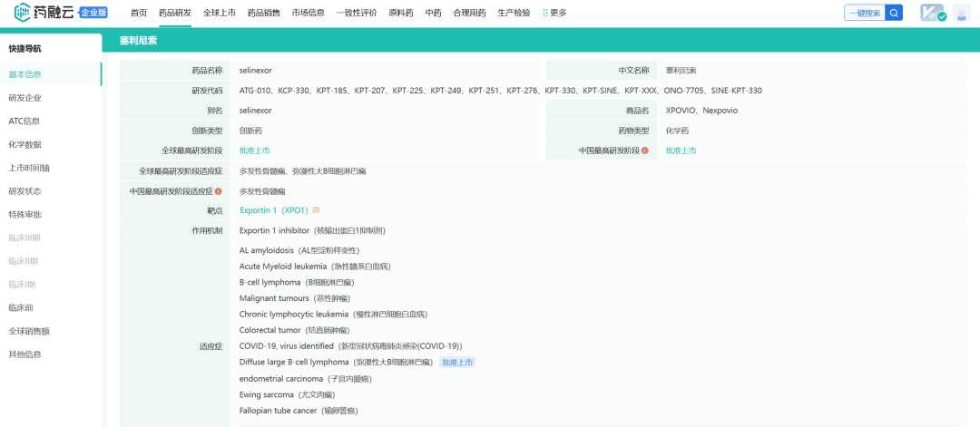Click the magnifier search icon

pyautogui.click(x=895, y=13)
